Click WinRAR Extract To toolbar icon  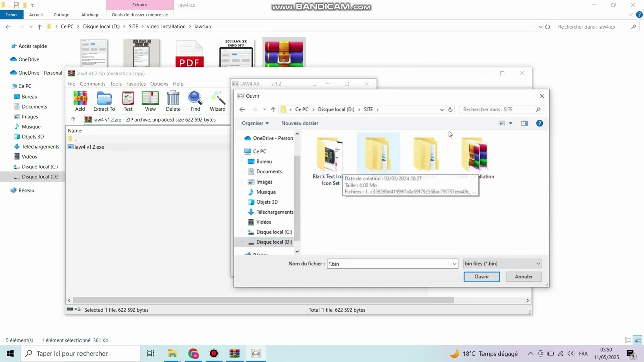point(104,101)
